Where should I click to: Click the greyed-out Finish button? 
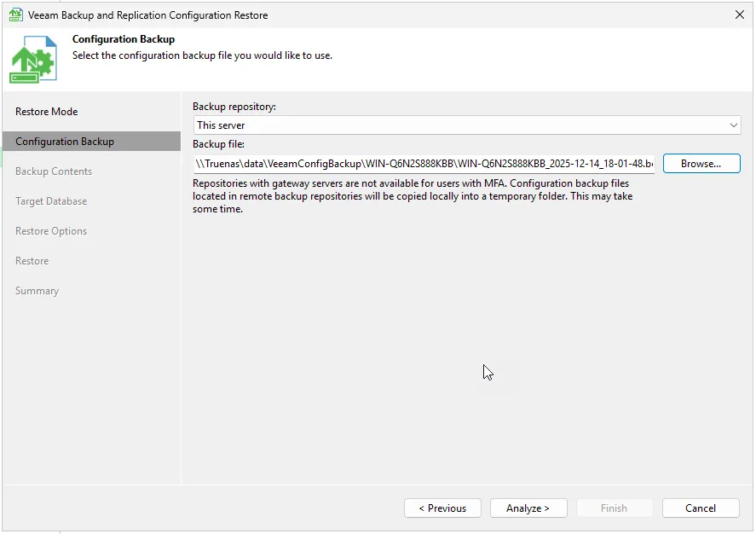click(614, 508)
